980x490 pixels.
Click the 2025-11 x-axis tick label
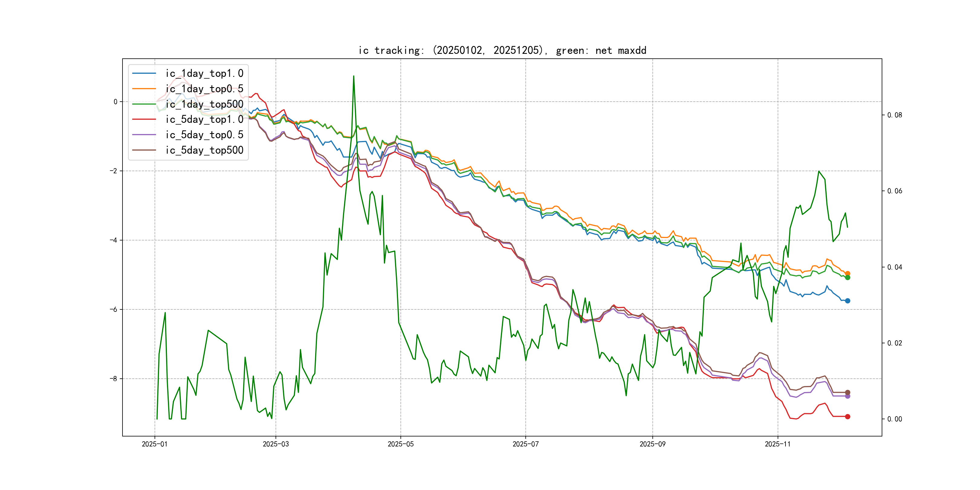[777, 444]
